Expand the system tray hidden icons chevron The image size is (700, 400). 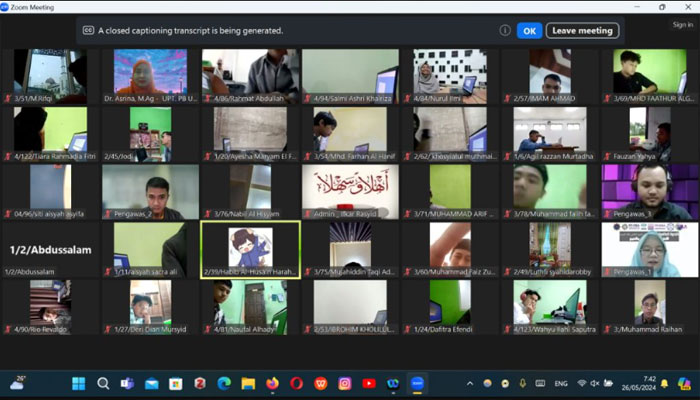[x=470, y=383]
